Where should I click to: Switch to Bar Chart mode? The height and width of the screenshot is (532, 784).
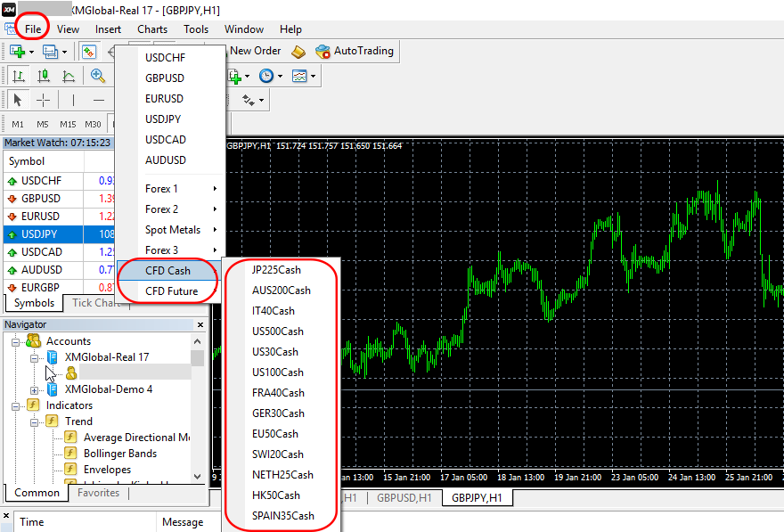point(19,76)
